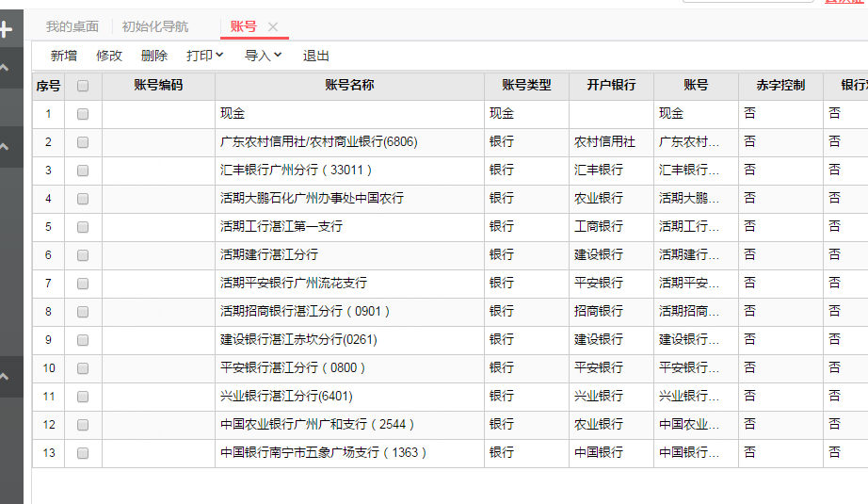Select account name 汇丰银行广州分行（33011）

[x=297, y=170]
